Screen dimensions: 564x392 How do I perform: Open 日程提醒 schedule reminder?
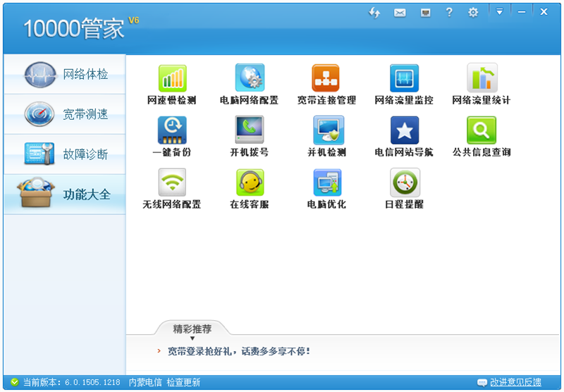pos(404,189)
